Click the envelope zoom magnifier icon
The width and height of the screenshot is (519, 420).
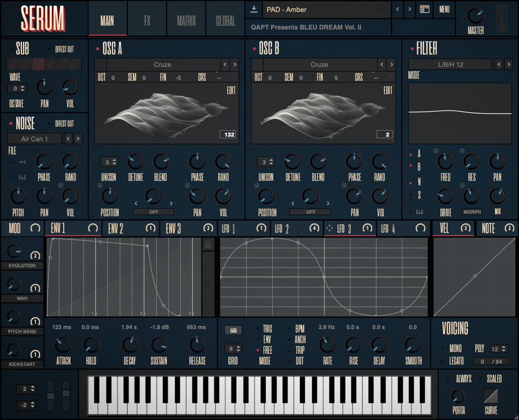click(208, 283)
